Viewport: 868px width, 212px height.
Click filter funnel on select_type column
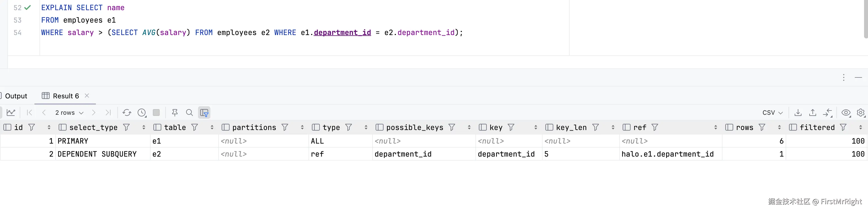(126, 127)
